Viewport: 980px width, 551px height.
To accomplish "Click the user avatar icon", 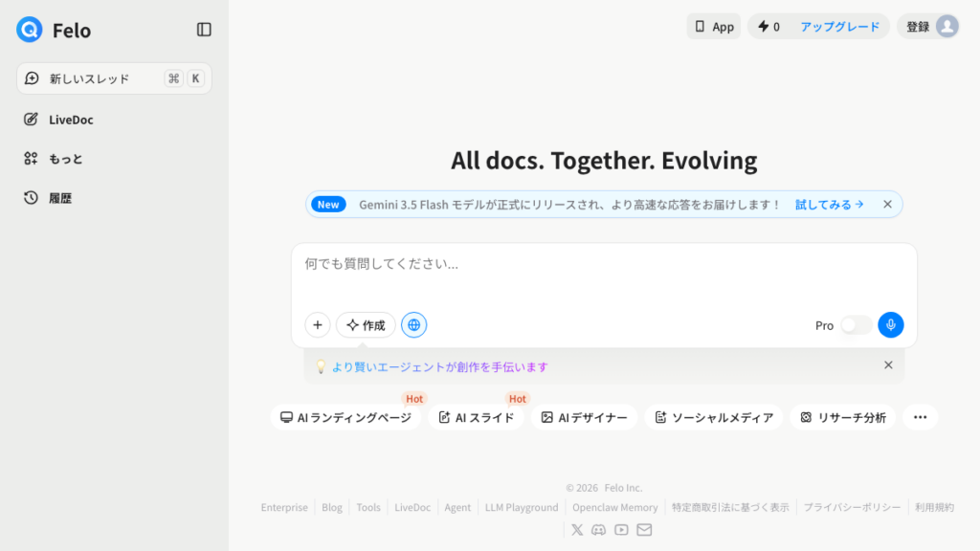I will [x=947, y=26].
